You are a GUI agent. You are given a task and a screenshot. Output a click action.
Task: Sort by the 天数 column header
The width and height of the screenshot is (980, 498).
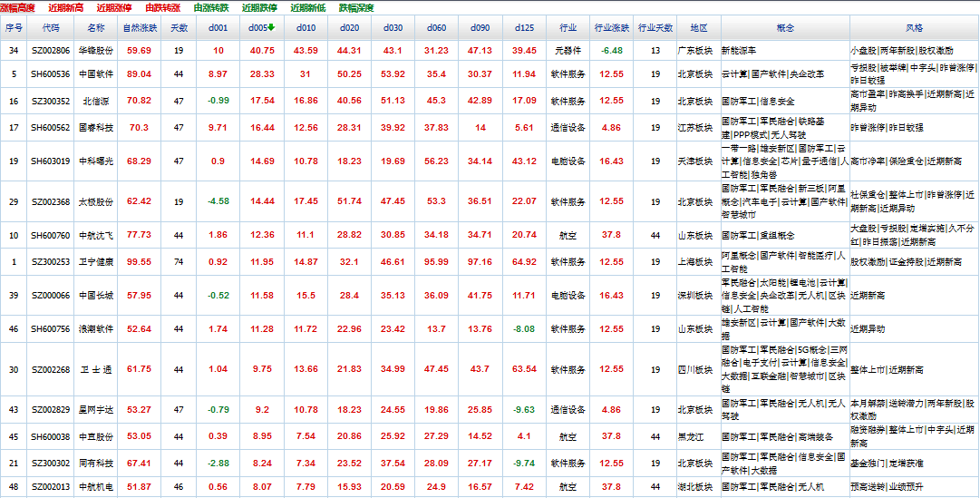point(180,28)
